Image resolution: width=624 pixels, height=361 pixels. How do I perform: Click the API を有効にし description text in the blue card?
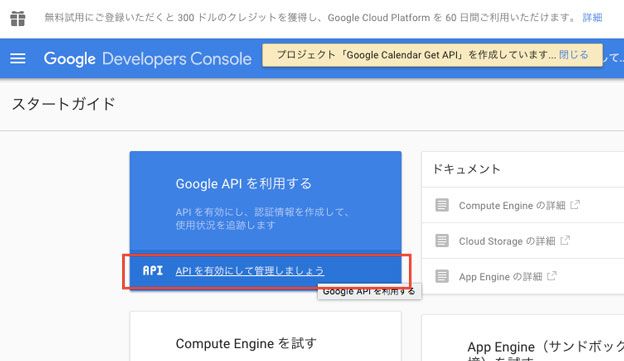pyautogui.click(x=263, y=218)
